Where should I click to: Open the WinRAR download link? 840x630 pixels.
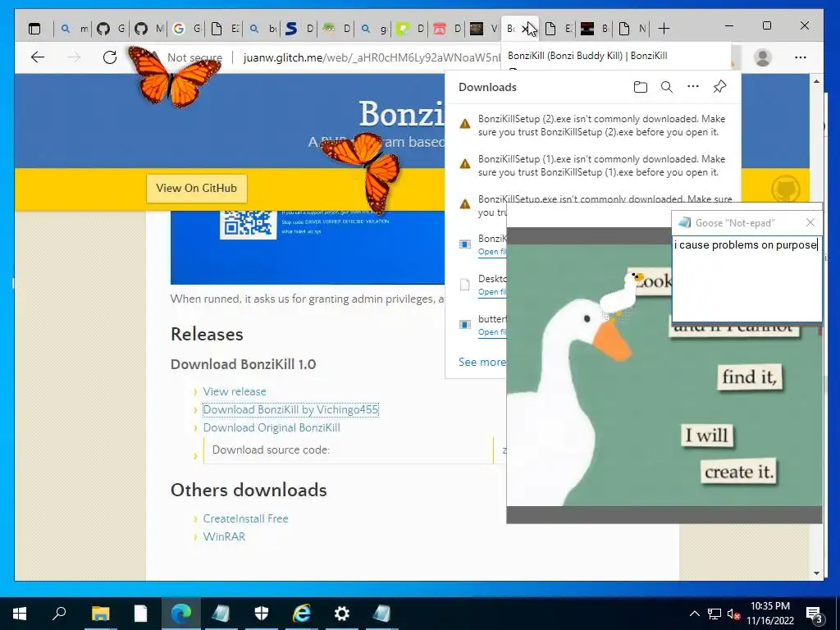[x=224, y=536]
